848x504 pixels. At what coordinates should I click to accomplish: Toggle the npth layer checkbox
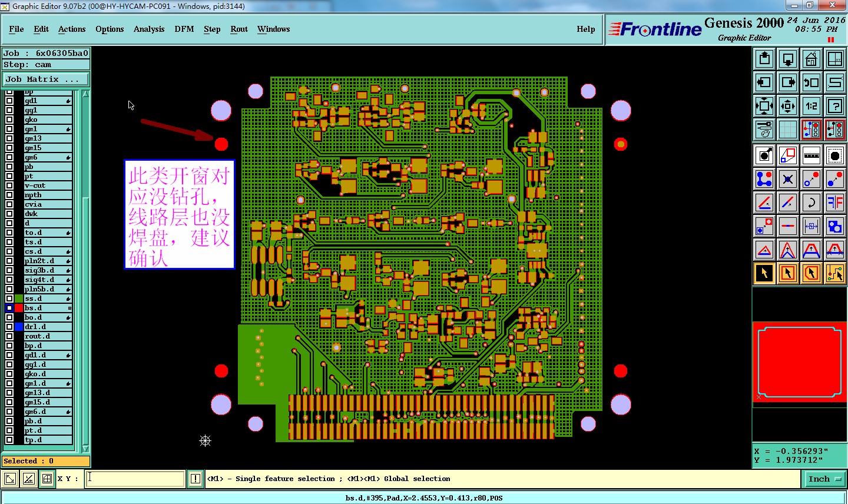[x=9, y=195]
